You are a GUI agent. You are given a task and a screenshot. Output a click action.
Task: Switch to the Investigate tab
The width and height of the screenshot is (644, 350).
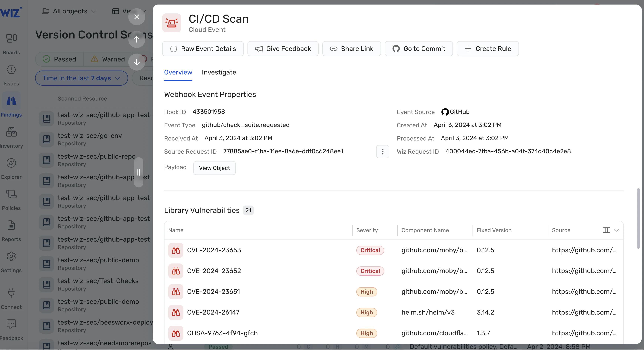point(219,72)
